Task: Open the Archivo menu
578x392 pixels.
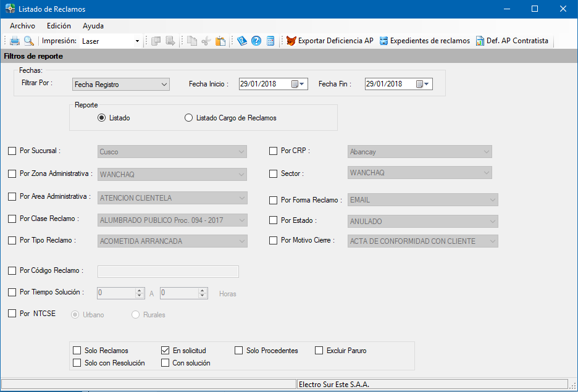Action: click(22, 26)
